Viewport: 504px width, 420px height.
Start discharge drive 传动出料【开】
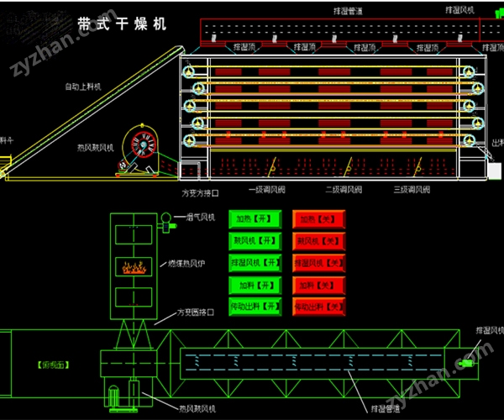[255, 307]
